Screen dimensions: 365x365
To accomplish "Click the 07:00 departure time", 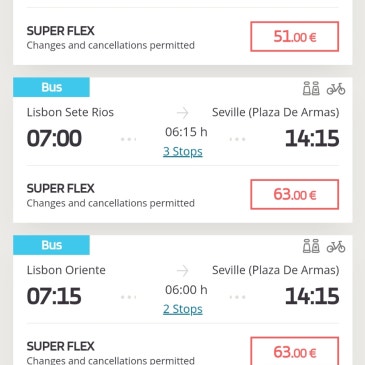I will (x=54, y=138).
